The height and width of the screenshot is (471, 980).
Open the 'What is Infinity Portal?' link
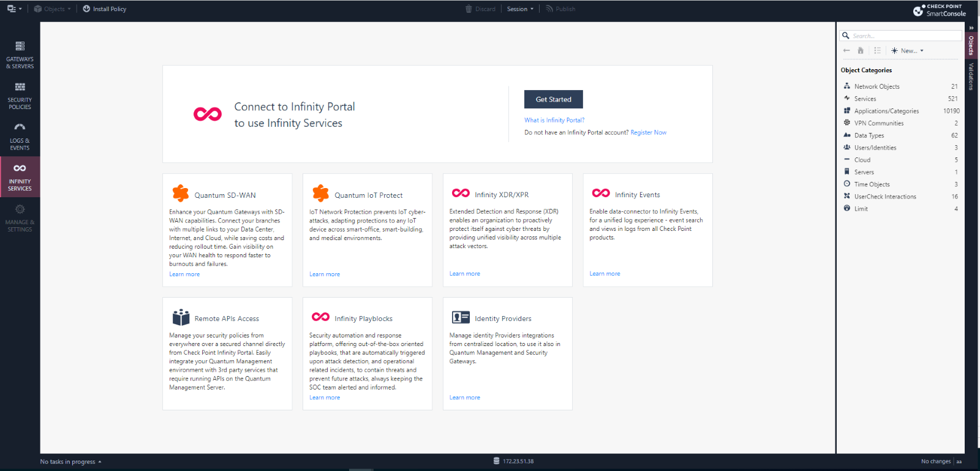click(x=554, y=120)
